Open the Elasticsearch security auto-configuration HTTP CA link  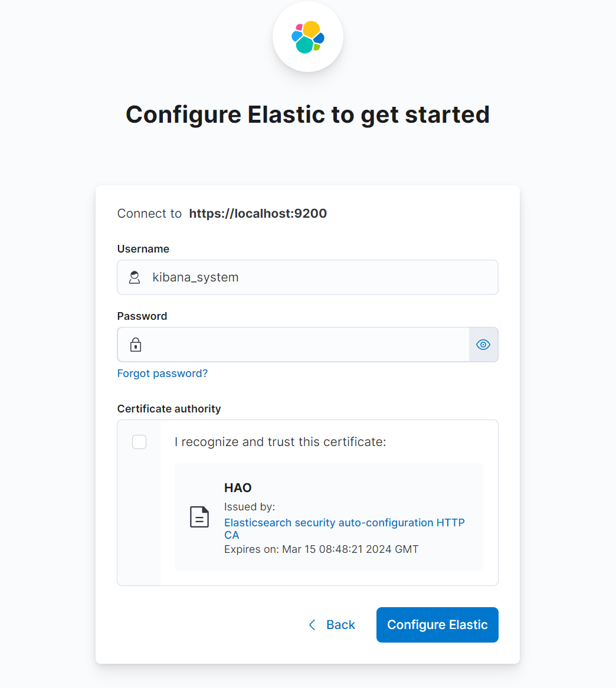pyautogui.click(x=344, y=523)
